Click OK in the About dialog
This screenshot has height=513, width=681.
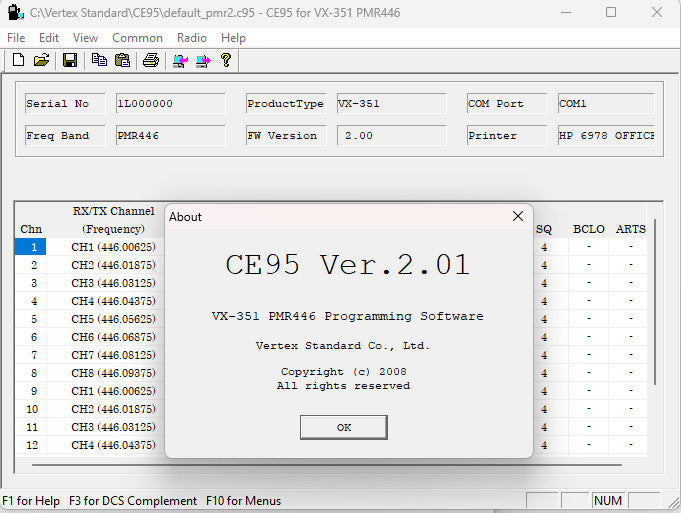coord(344,427)
